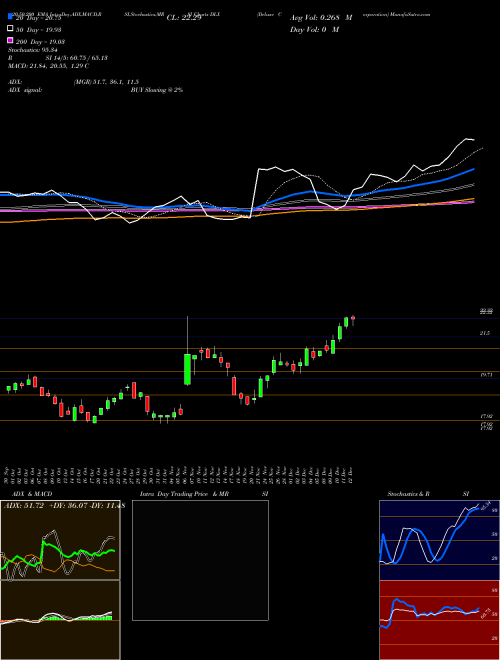Click the 'ADX & MACD' panel title
The width and height of the screenshot is (500, 660).
[x=32, y=494]
